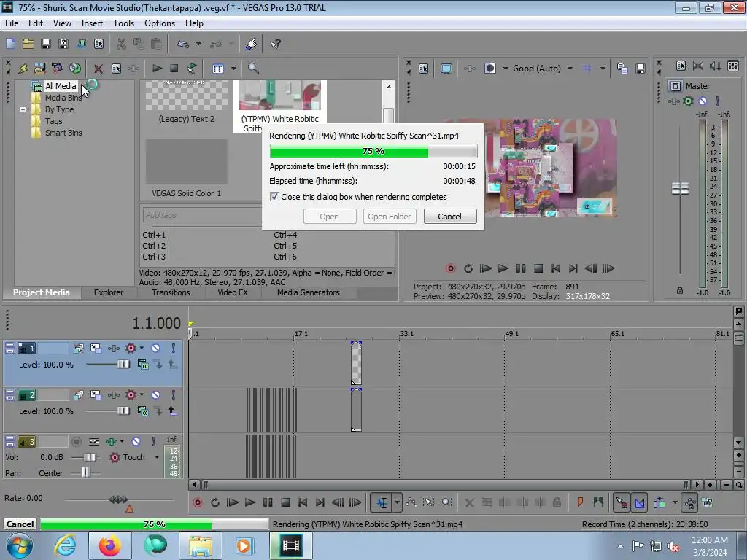747x560 pixels.
Task: Arm audio track 3 for record
Action: click(x=76, y=441)
